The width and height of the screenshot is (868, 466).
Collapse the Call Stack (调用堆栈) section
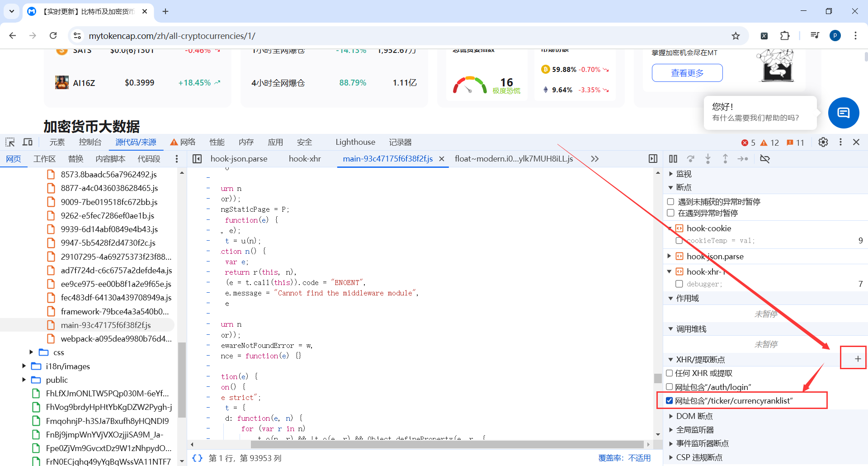click(x=671, y=329)
